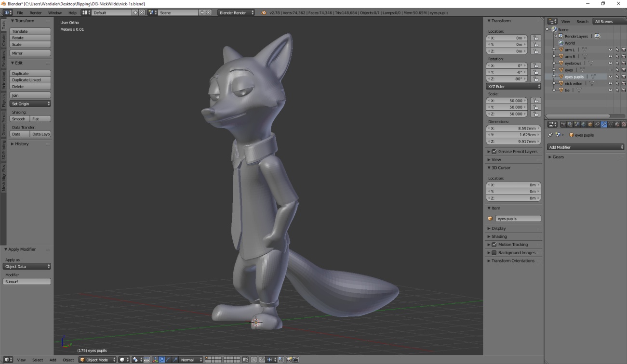Click the Mirror button
The height and width of the screenshot is (364, 627).
tap(30, 53)
